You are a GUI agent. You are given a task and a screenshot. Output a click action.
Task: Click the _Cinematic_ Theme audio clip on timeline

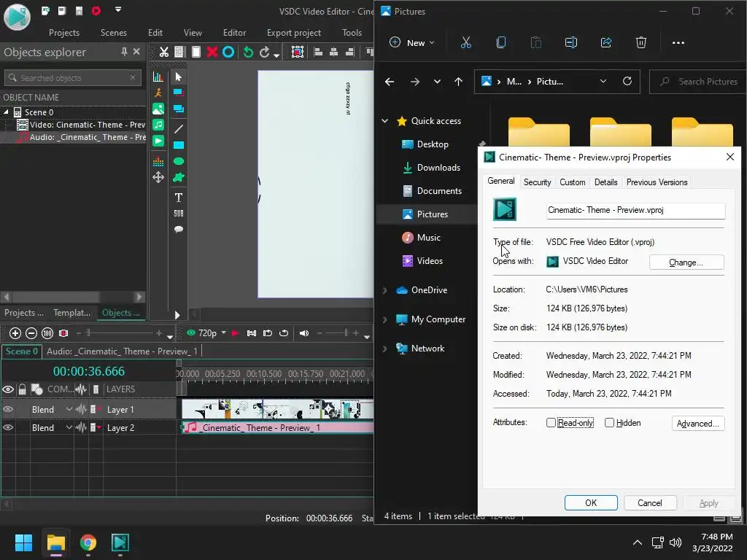point(276,427)
